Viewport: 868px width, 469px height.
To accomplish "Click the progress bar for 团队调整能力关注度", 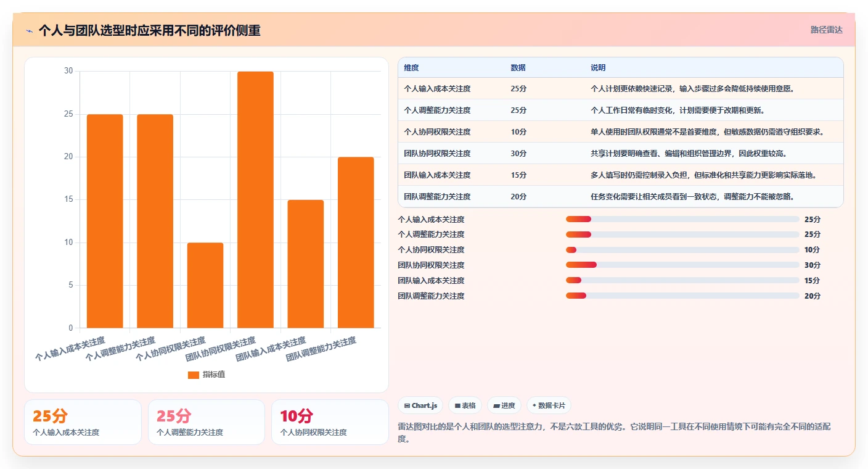I will [682, 296].
